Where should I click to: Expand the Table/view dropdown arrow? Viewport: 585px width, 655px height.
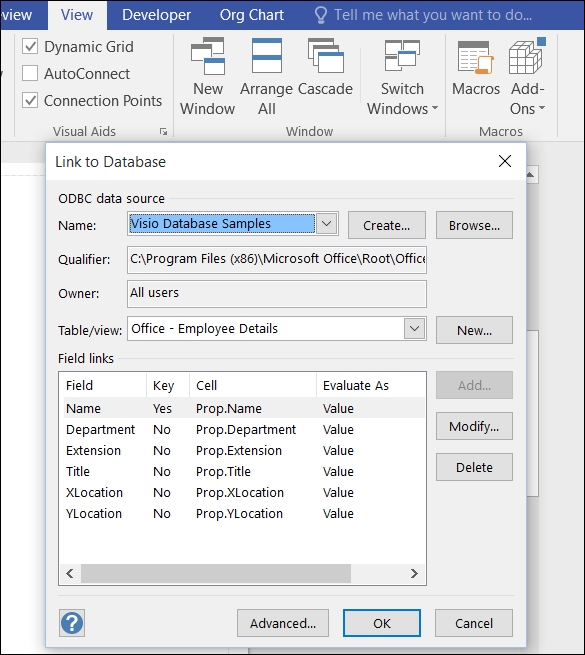(x=415, y=328)
